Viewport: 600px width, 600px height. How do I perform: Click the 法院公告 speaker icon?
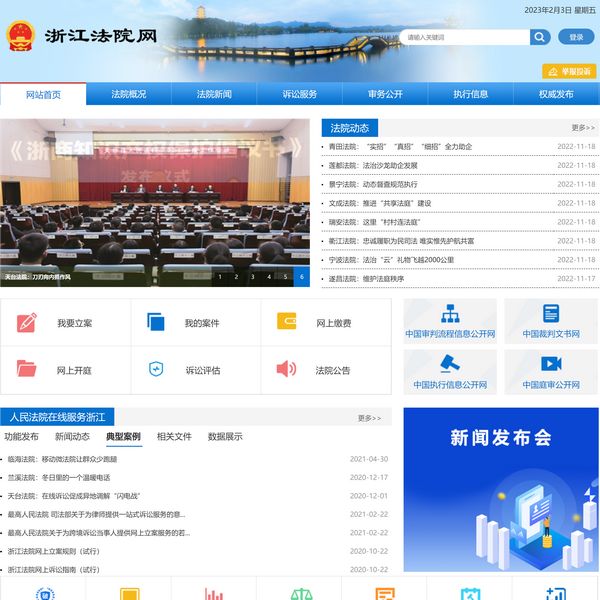click(286, 369)
